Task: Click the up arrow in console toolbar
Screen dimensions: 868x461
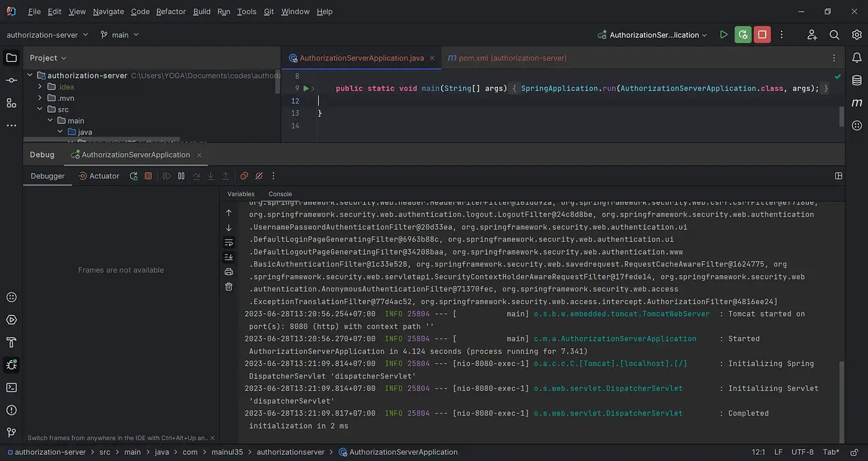Action: coord(229,213)
